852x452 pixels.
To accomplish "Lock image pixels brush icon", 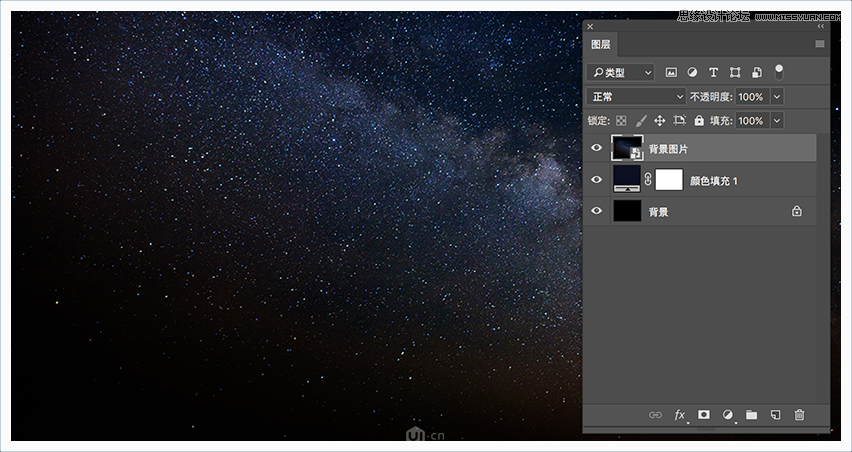I will pyautogui.click(x=641, y=121).
